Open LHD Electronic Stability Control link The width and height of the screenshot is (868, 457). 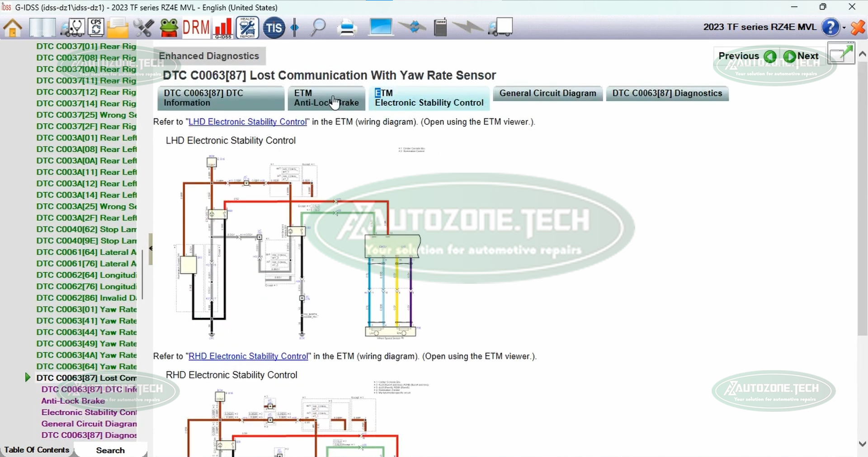[x=247, y=122]
